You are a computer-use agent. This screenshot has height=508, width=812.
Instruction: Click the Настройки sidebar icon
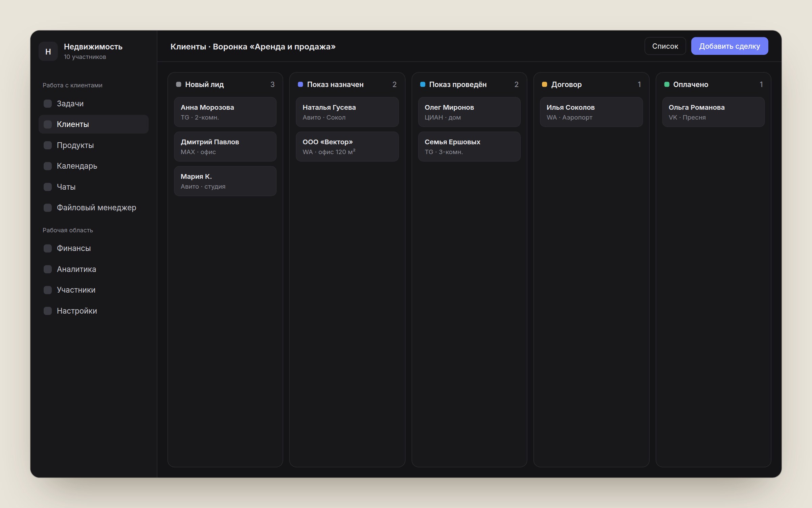(48, 311)
